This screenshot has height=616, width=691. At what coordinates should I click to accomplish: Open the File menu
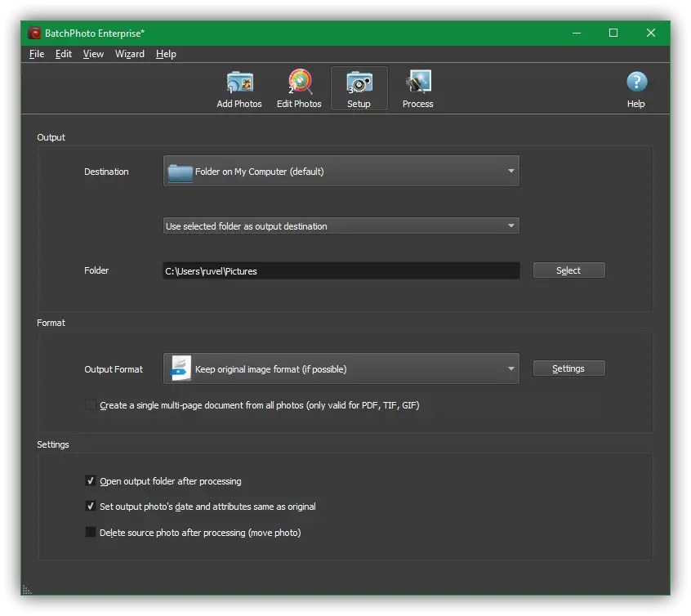tap(37, 54)
